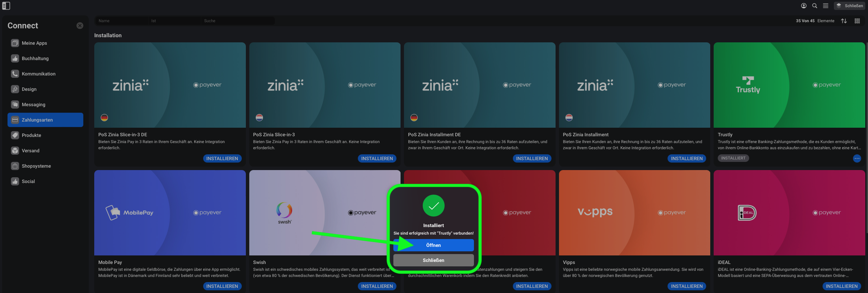868x293 pixels.
Task: Install PoS Zinia Installment DE
Action: coord(532,158)
